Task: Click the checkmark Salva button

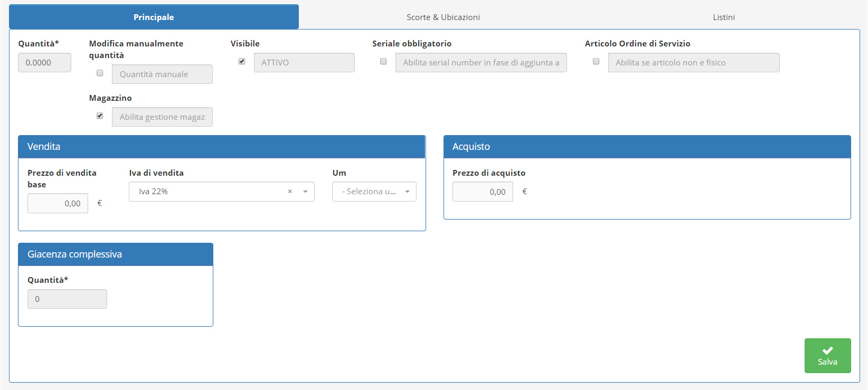Action: (x=827, y=356)
